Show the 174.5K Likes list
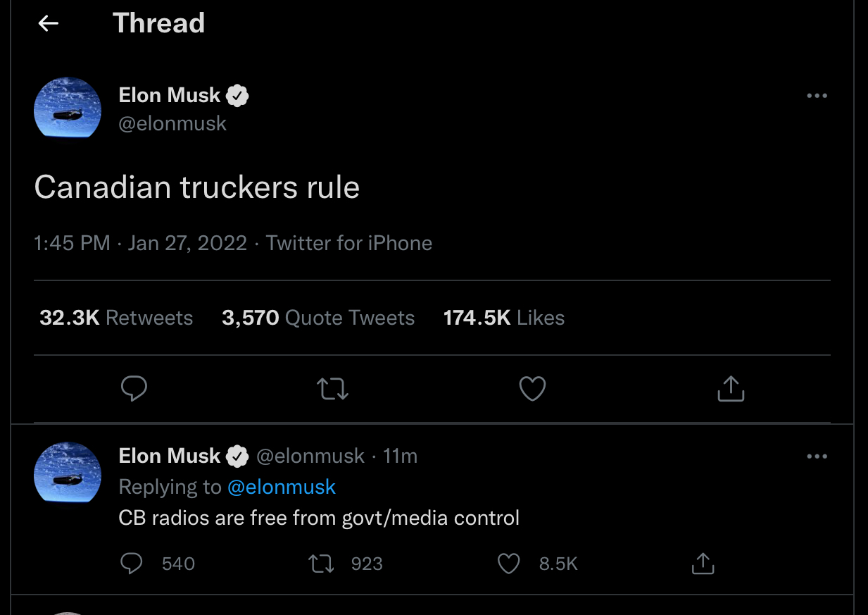 tap(504, 318)
